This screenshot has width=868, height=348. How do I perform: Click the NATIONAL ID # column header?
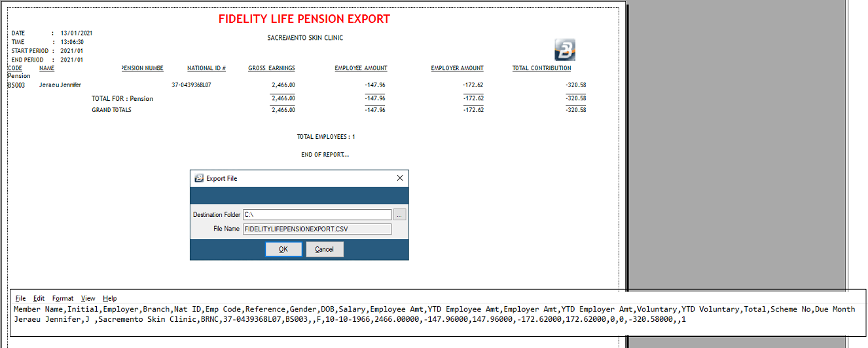[x=206, y=68]
